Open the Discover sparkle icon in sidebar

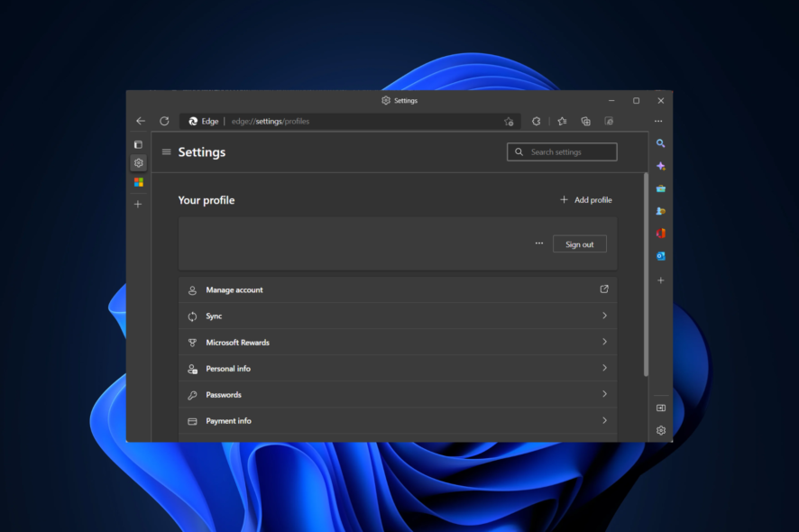coord(661,166)
